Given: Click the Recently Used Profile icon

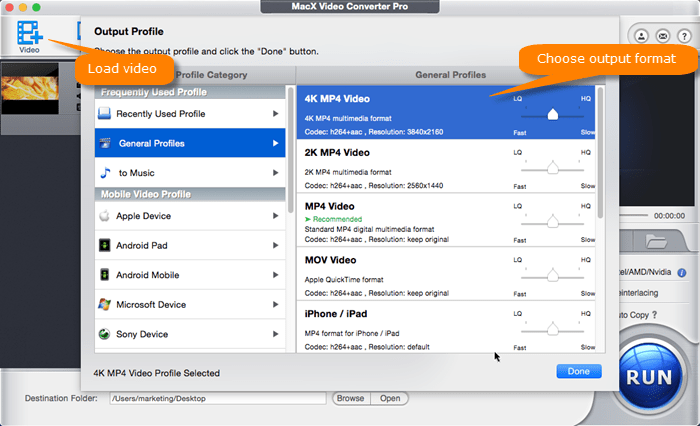Looking at the screenshot, I should (104, 113).
